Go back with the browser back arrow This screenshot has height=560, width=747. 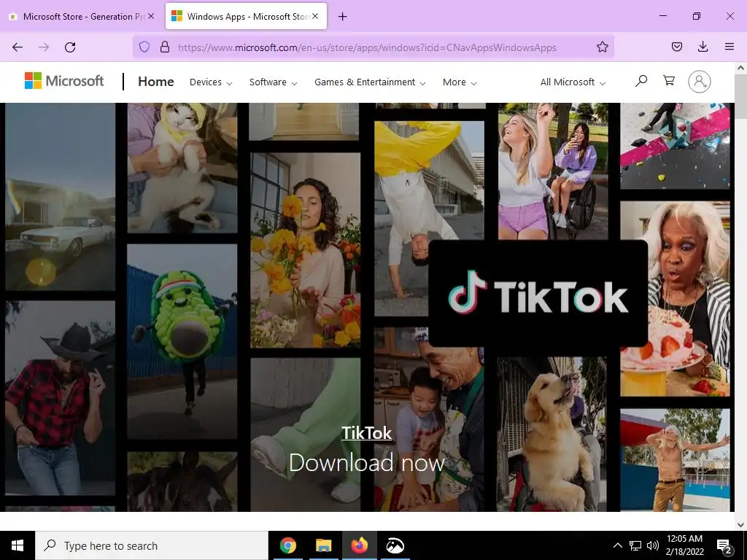point(18,47)
